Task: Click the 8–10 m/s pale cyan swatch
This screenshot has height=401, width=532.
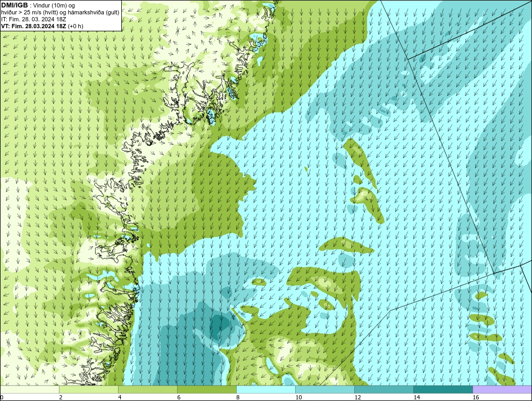Action: tap(266, 389)
